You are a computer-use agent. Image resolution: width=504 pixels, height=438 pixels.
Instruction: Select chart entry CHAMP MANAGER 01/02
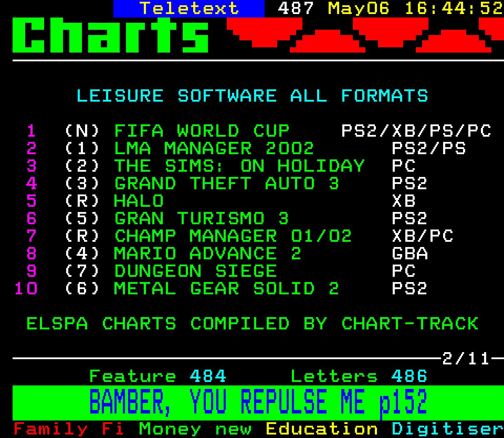233,236
